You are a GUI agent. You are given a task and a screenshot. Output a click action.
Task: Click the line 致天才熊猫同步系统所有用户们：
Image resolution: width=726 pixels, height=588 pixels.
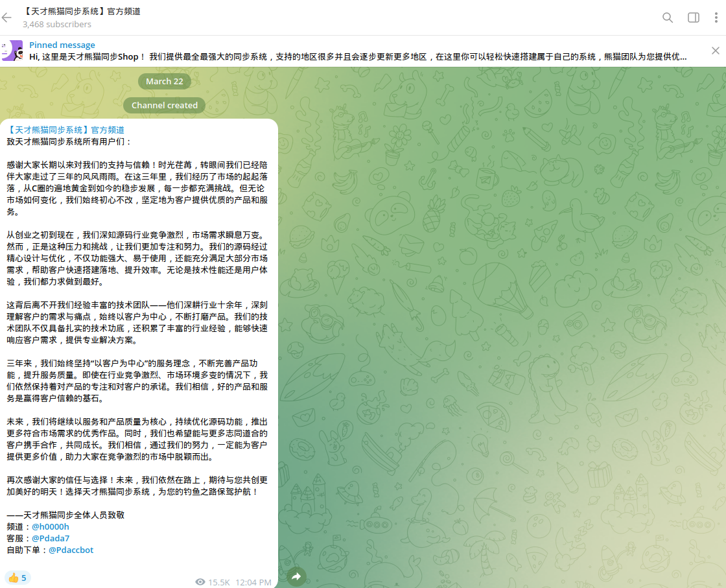(69, 142)
